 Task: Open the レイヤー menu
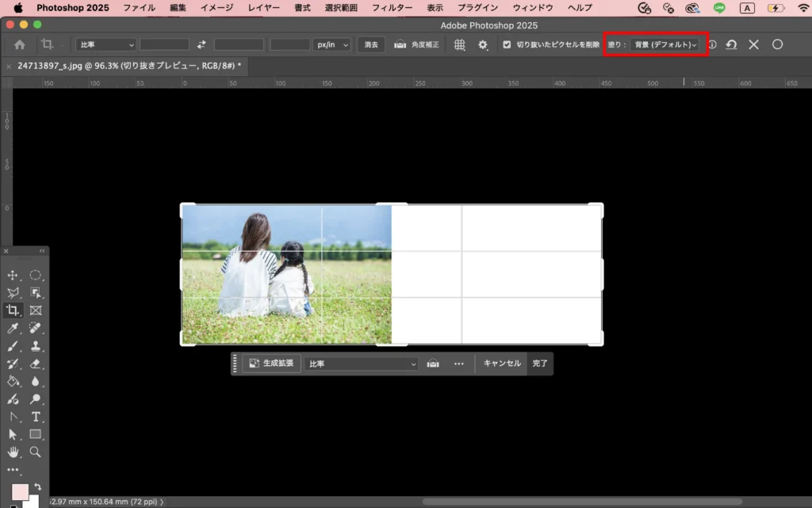point(263,8)
